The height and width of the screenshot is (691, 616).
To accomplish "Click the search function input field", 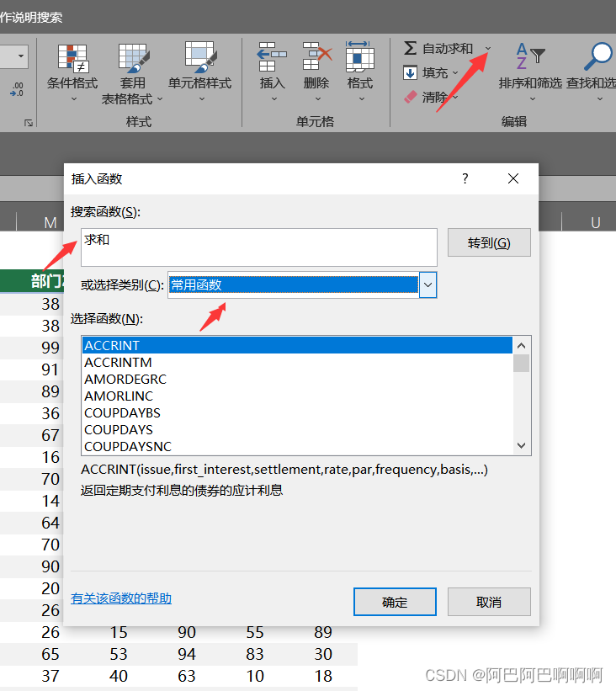I will coord(259,247).
